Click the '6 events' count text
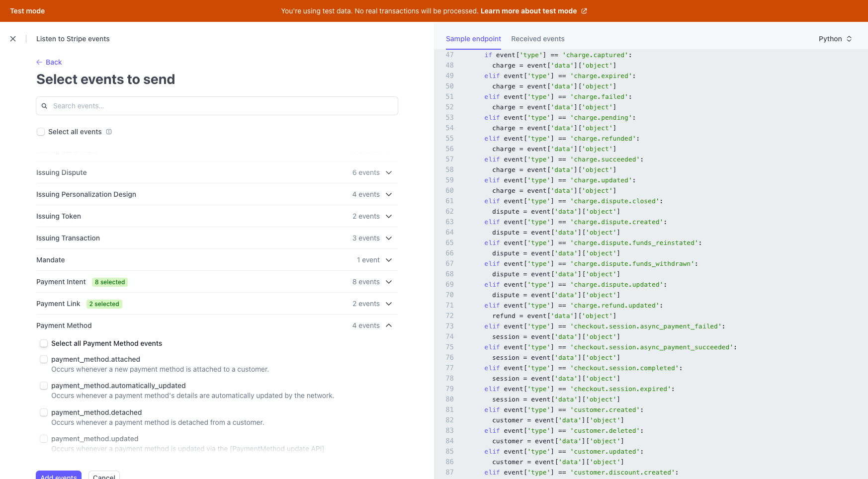The width and height of the screenshot is (868, 479). click(x=366, y=172)
